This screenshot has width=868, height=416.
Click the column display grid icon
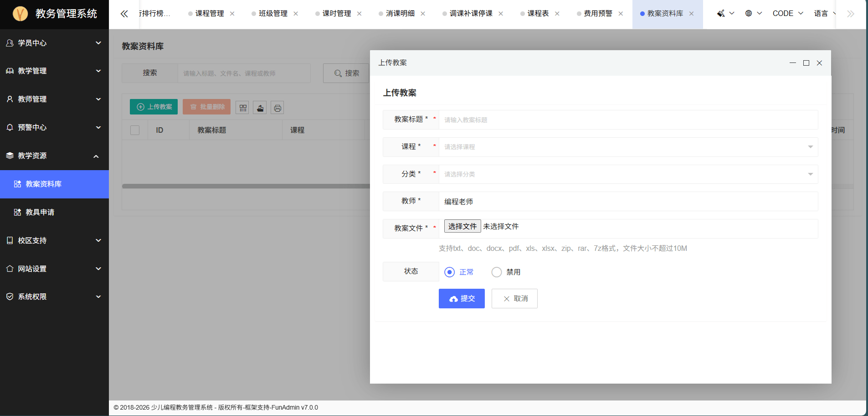[x=242, y=108]
